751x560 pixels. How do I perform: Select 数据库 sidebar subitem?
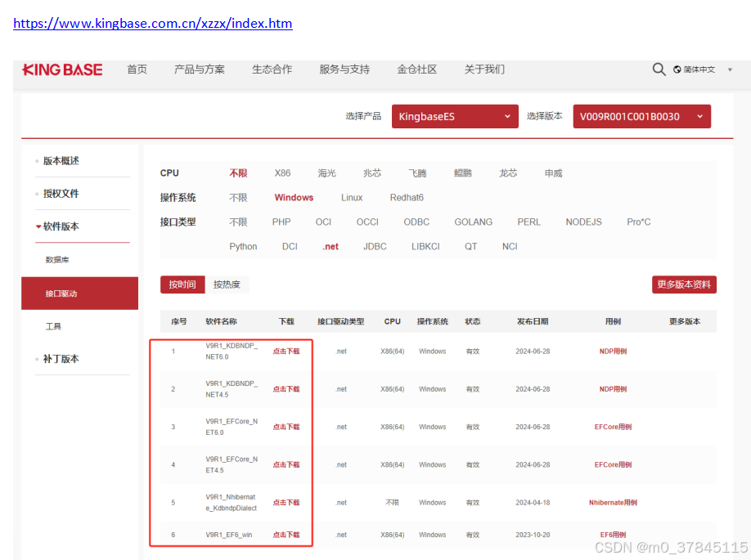57,259
